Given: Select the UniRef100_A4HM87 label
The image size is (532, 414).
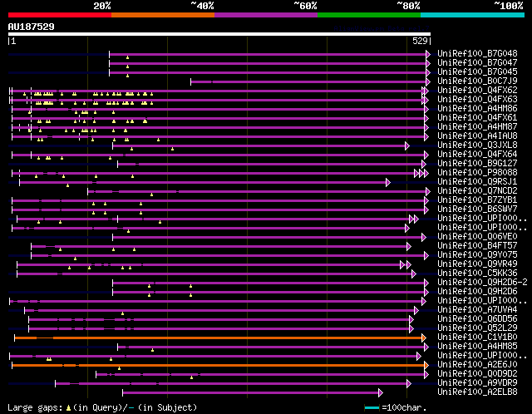Looking at the screenshot, I should tap(477, 127).
